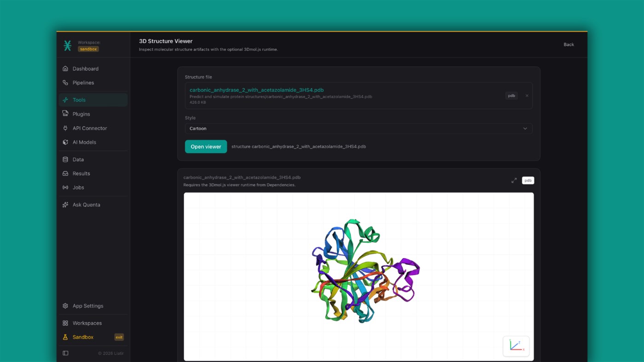Expand the Style dropdown
The image size is (644, 362).
point(359,129)
